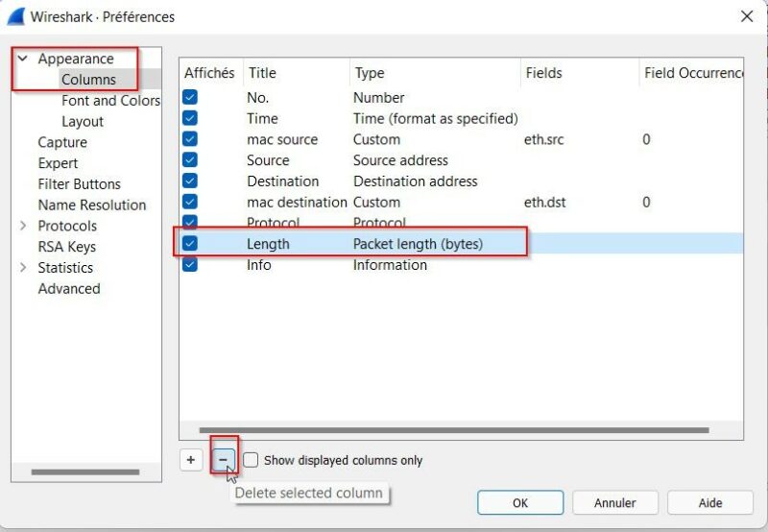Click the Number type cell
The width and height of the screenshot is (768, 532).
(378, 98)
